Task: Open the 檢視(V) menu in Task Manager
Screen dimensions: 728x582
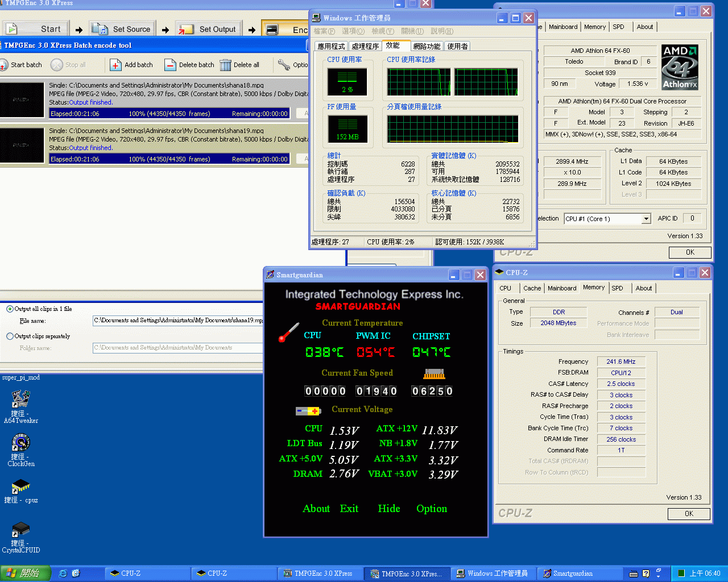Action: click(x=382, y=31)
